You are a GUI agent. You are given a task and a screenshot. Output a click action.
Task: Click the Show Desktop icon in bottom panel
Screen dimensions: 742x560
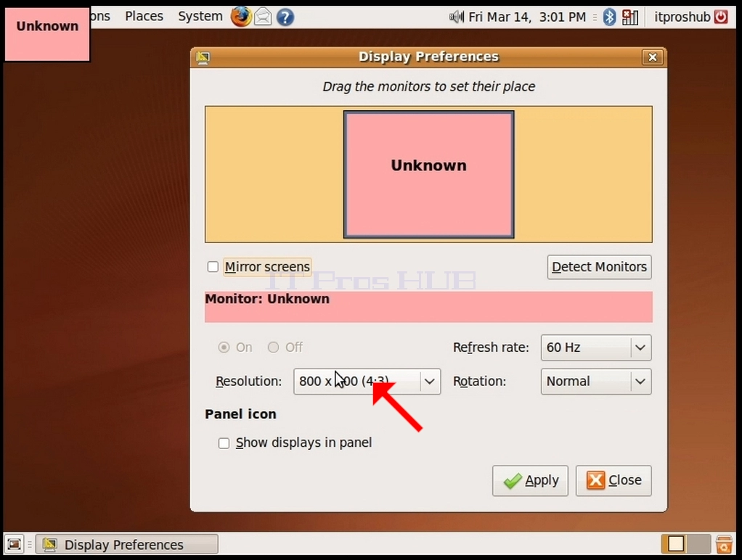click(x=15, y=544)
